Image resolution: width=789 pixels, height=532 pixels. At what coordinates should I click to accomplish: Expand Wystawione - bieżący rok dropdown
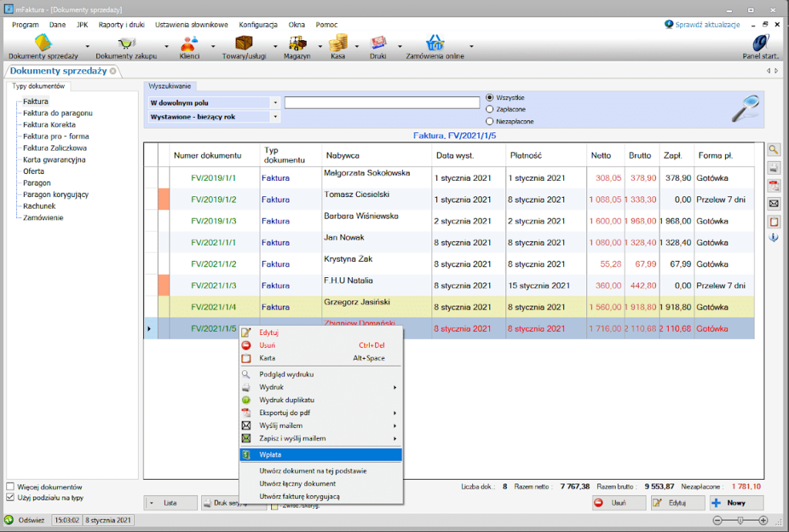[x=275, y=117]
